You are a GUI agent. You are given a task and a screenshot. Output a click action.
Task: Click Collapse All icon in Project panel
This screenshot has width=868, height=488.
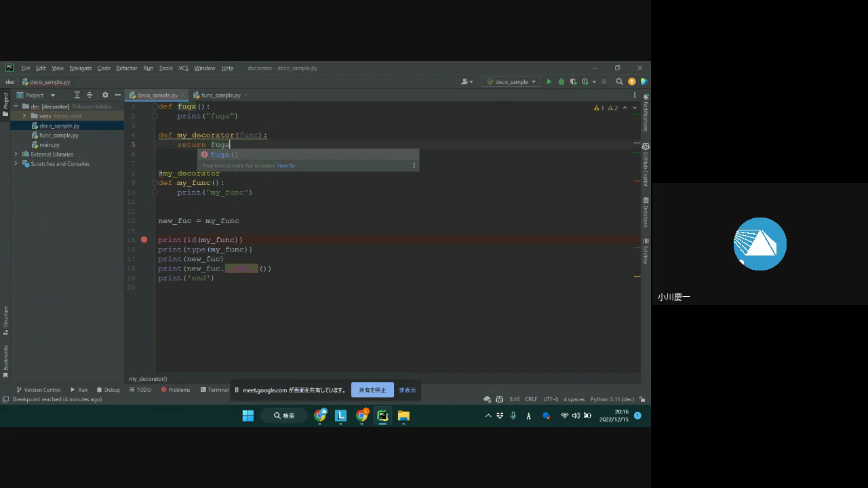click(90, 96)
